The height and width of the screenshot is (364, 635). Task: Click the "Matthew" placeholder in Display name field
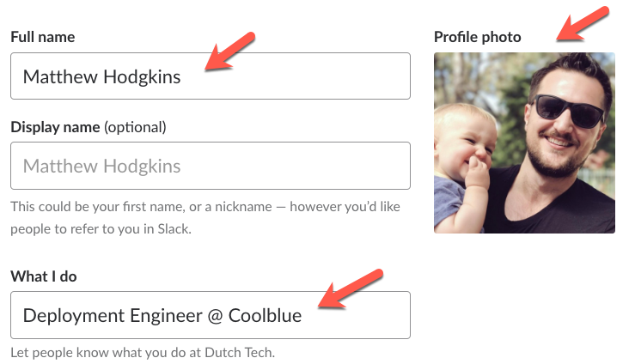click(x=58, y=166)
